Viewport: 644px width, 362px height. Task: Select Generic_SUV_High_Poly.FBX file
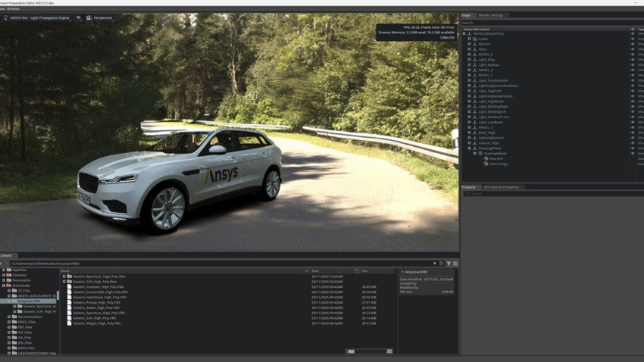click(95, 318)
